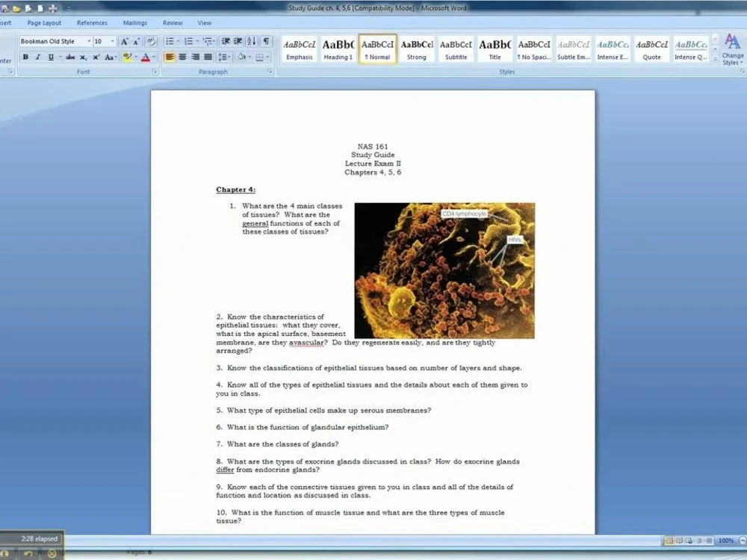Toggle show paragraph marks
747x560 pixels.
[267, 41]
